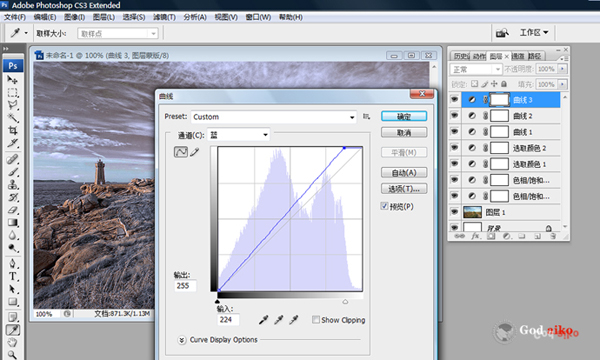Select the Magic Wand tool
The width and height of the screenshot is (600, 360).
(x=12, y=118)
